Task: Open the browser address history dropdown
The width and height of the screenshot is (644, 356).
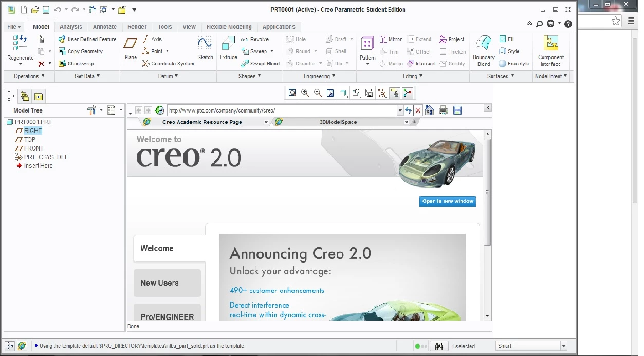Action: [400, 110]
